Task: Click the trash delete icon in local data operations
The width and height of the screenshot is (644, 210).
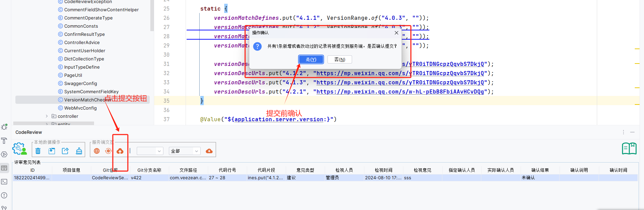Action: point(38,151)
